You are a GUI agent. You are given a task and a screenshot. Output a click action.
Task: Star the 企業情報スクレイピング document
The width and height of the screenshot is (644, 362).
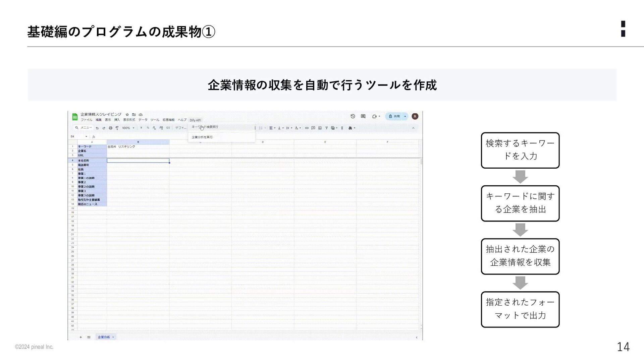(x=127, y=115)
